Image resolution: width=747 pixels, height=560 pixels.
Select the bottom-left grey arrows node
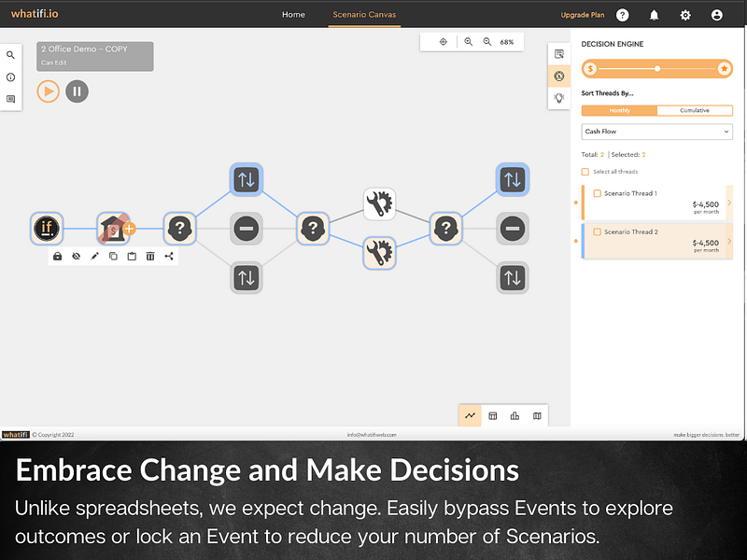tap(247, 277)
